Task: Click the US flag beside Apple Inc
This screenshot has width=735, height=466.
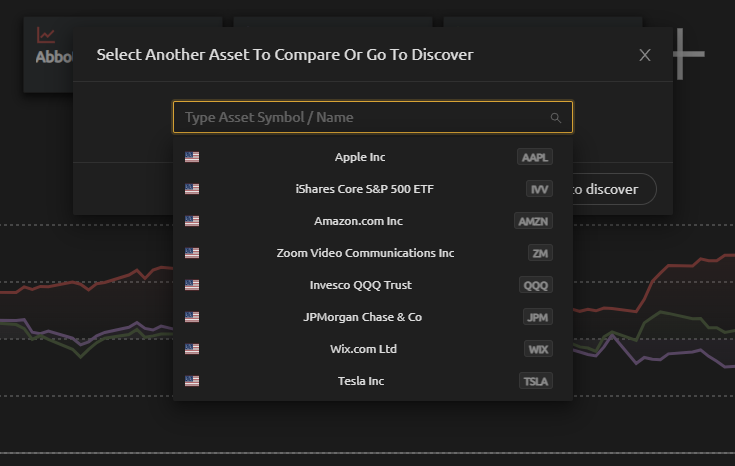Action: coord(192,157)
